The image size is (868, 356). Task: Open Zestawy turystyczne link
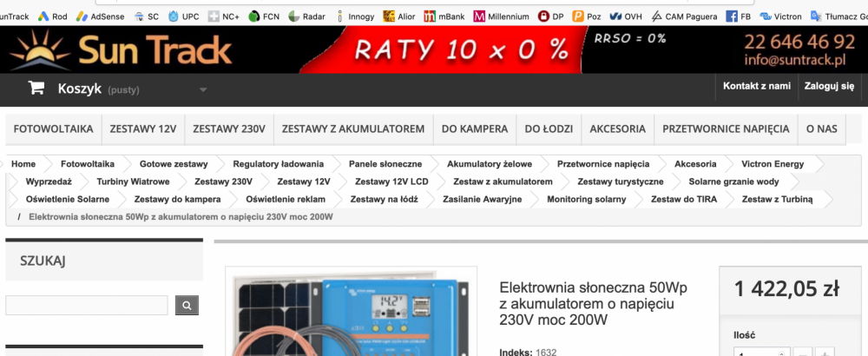[621, 181]
